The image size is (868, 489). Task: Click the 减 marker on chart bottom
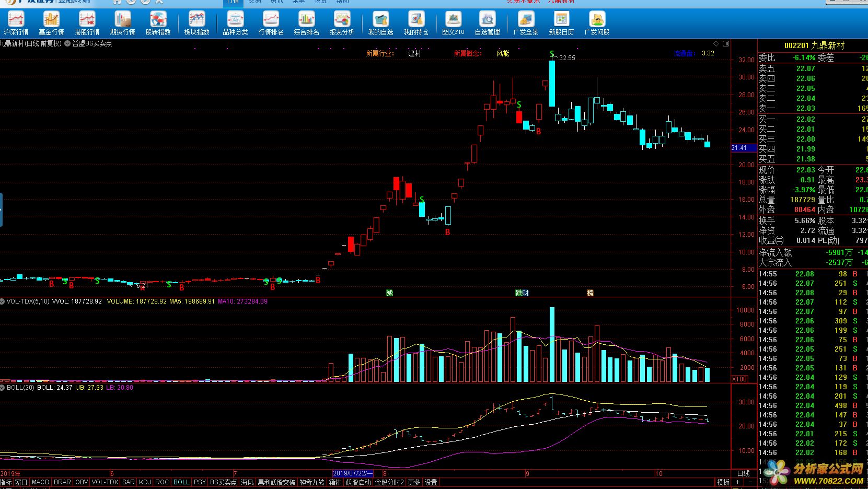point(389,293)
